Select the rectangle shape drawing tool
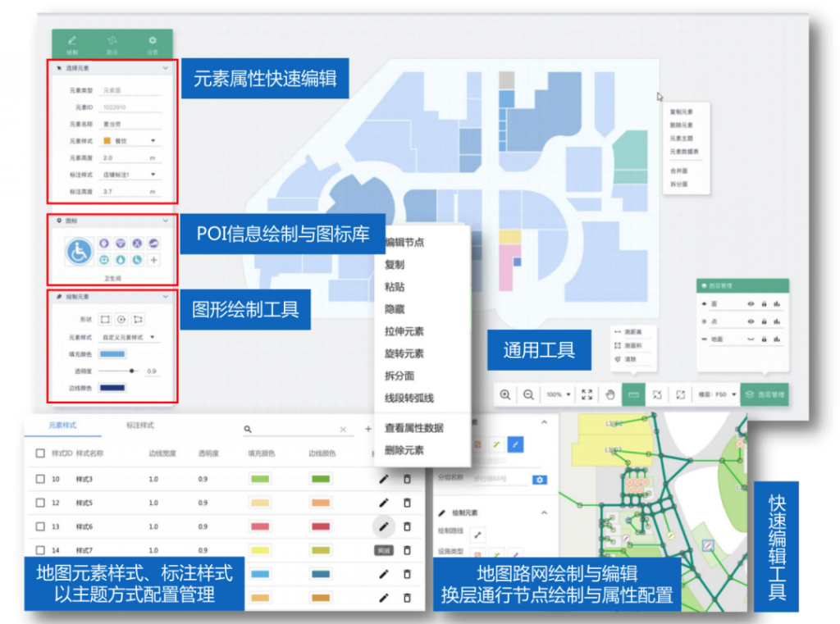Viewport: 840px width, 624px height. 106,320
